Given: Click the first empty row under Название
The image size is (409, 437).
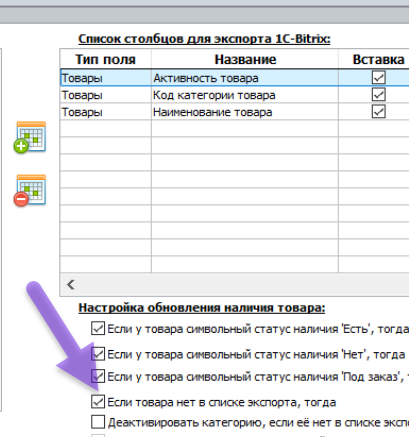Looking at the screenshot, I should 245,129.
